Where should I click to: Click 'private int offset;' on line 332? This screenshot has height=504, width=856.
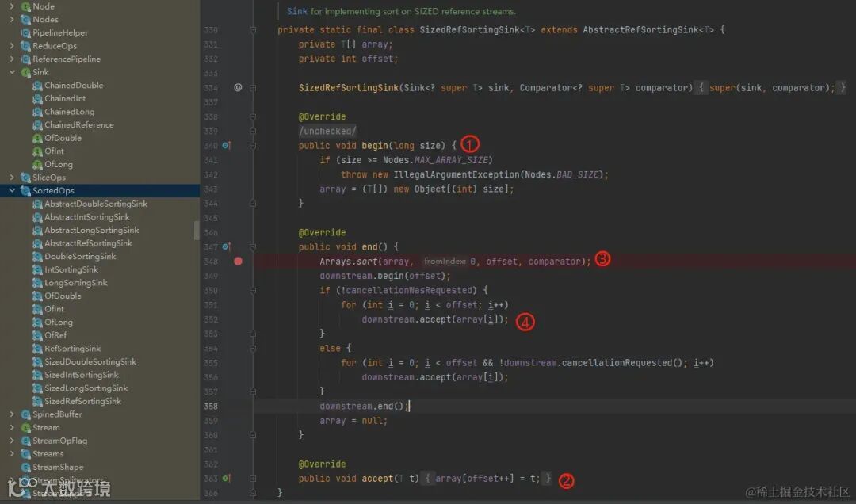(348, 59)
